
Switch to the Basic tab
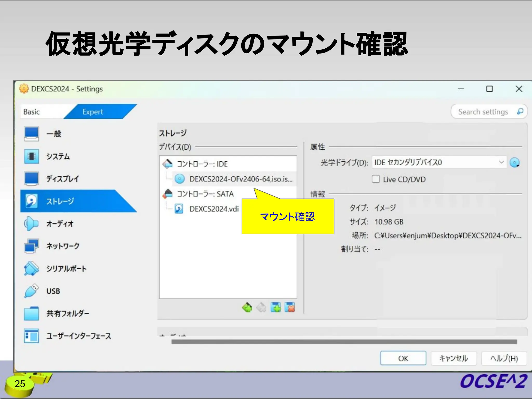32,112
